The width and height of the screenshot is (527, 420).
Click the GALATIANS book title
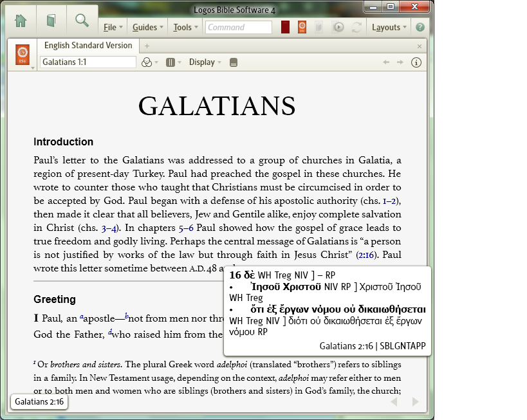(x=217, y=106)
